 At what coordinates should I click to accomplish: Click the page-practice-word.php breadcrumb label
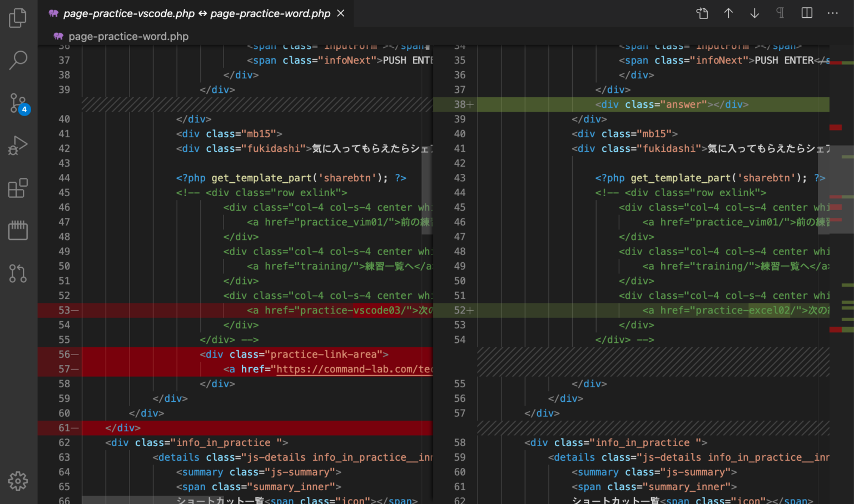point(128,36)
